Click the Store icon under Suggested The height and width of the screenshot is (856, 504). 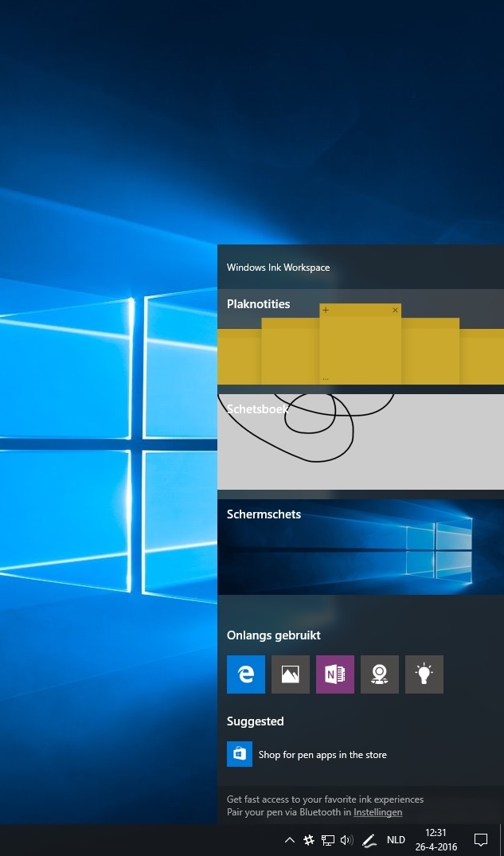coord(240,754)
